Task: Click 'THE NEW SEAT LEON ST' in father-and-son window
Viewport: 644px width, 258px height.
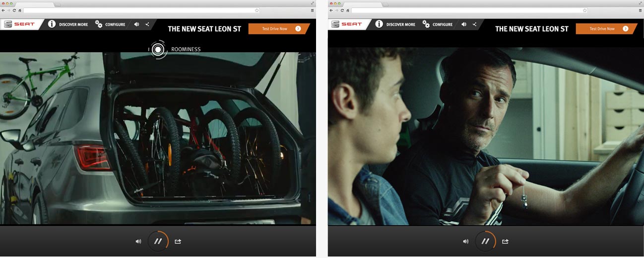Action: click(532, 29)
